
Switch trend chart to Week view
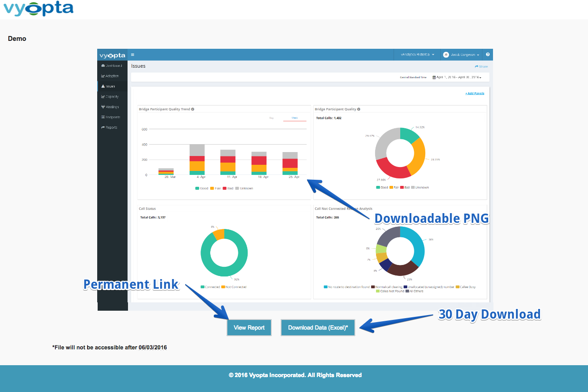[295, 118]
